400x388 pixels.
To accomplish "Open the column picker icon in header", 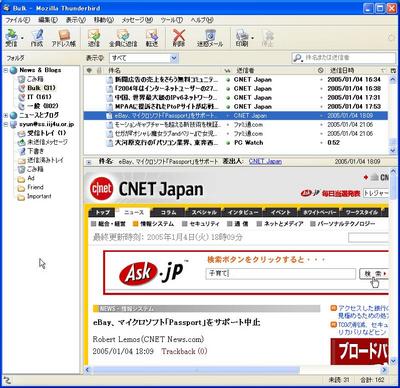I will (392, 70).
